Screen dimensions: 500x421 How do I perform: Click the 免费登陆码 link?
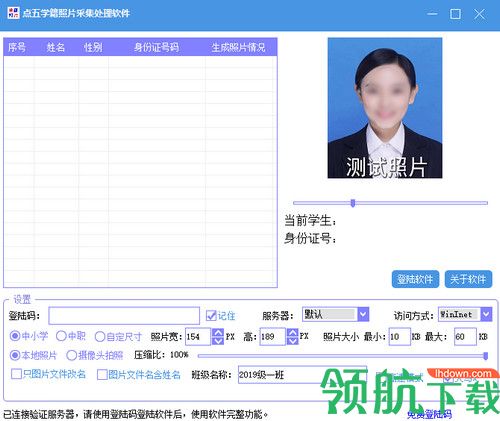[x=429, y=414]
